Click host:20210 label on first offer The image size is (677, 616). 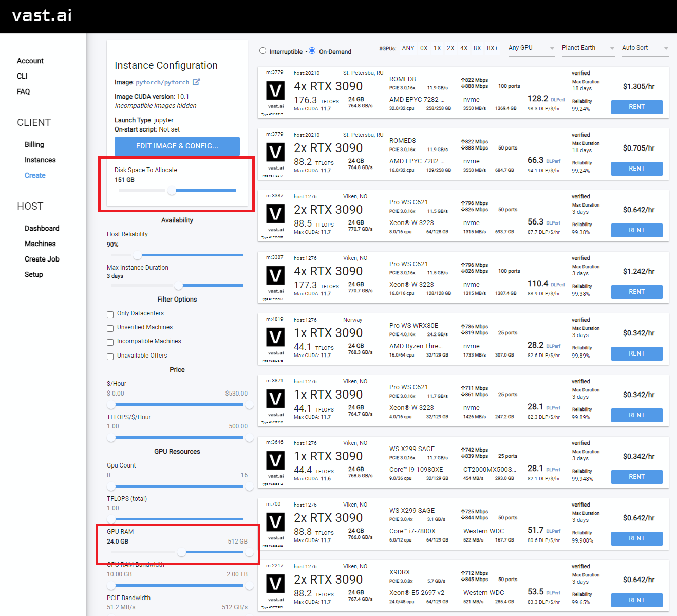tap(307, 73)
